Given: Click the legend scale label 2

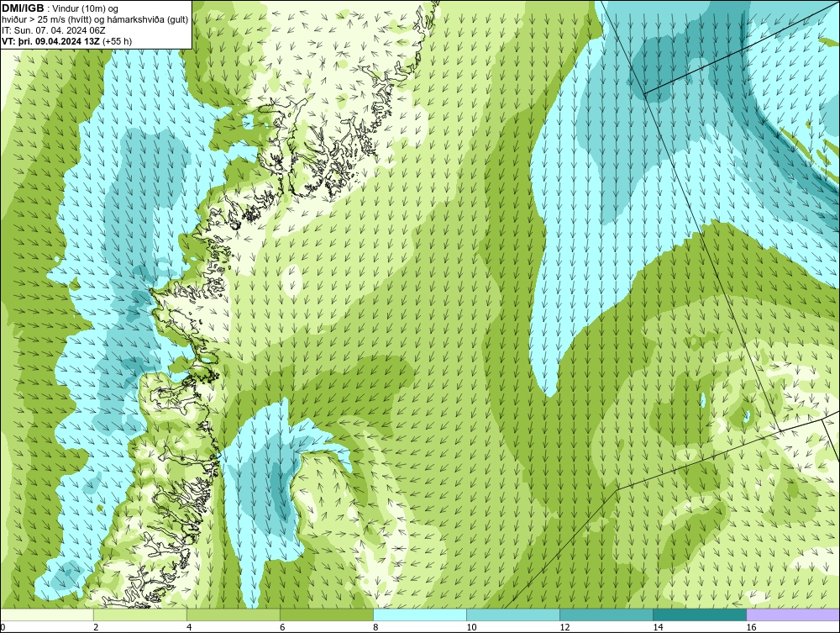Looking at the screenshot, I should (x=96, y=627).
